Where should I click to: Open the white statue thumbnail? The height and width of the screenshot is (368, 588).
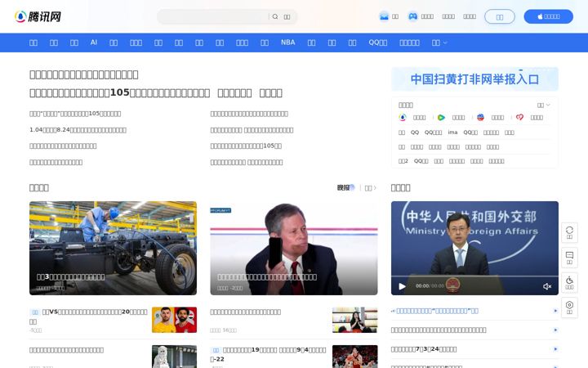(x=175, y=357)
